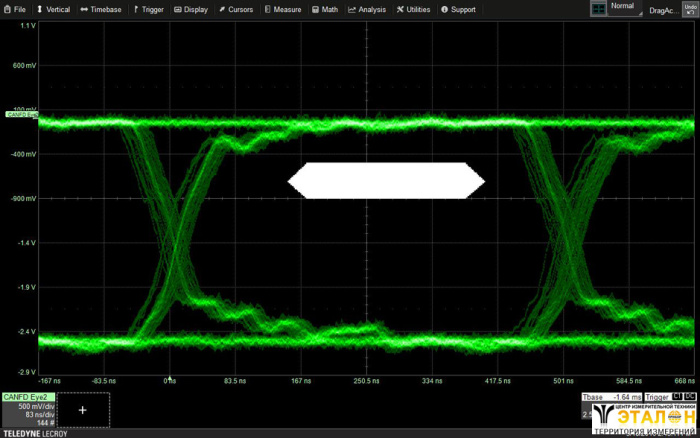Open the Tbase timebase descriptor
Viewport: 700px width, 438px height.
point(612,397)
